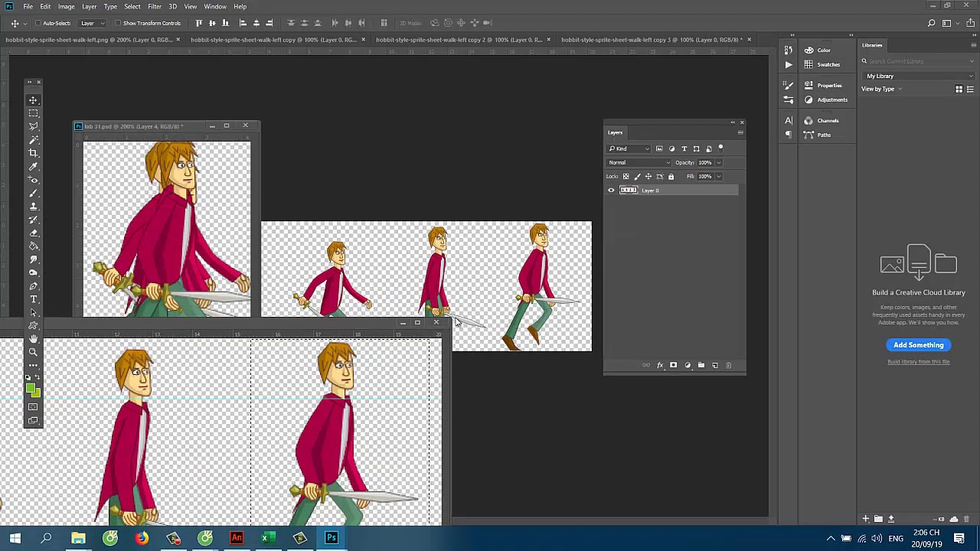Toggle Edit in Quick Mask Mode

point(33,407)
